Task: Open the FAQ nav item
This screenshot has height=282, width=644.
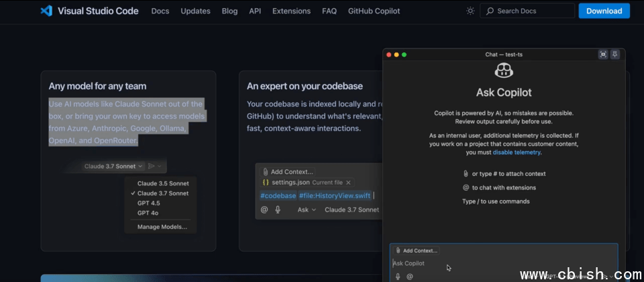Action: 329,11
